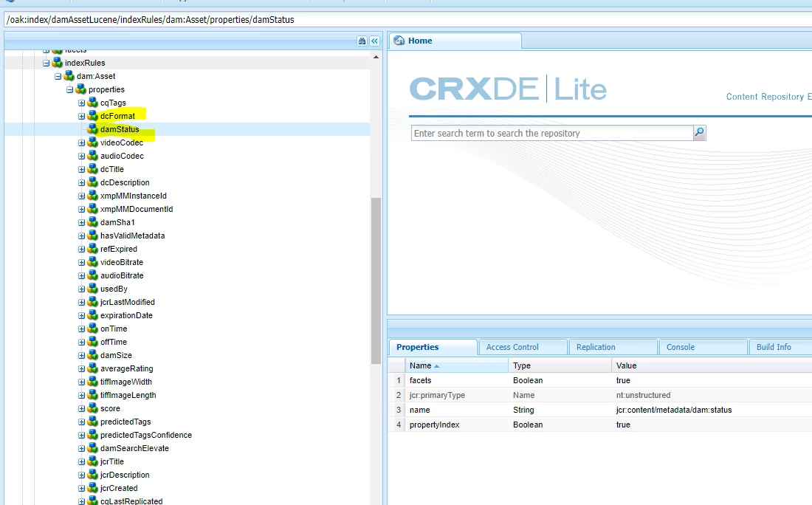Image resolution: width=812 pixels, height=505 pixels.
Task: Expand the expirationDate tree node
Action: click(81, 315)
